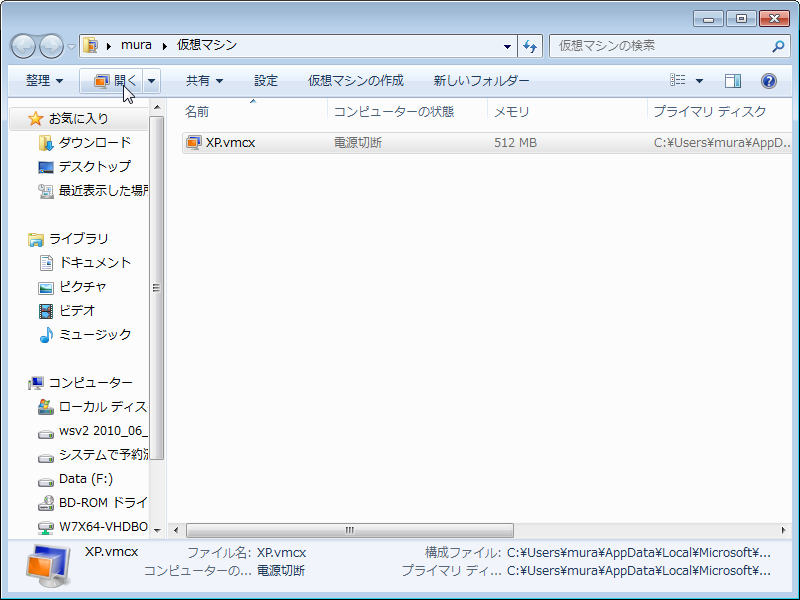Click 仮想マシンの作成 toolbar command
This screenshot has height=600, width=800.
tap(356, 81)
